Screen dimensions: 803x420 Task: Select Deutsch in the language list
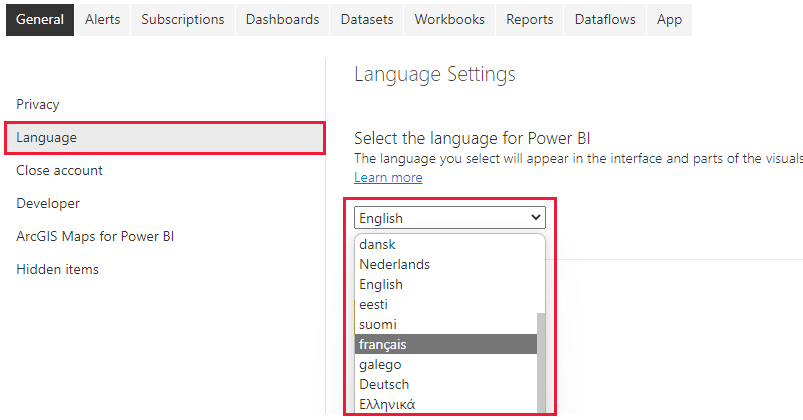[384, 384]
